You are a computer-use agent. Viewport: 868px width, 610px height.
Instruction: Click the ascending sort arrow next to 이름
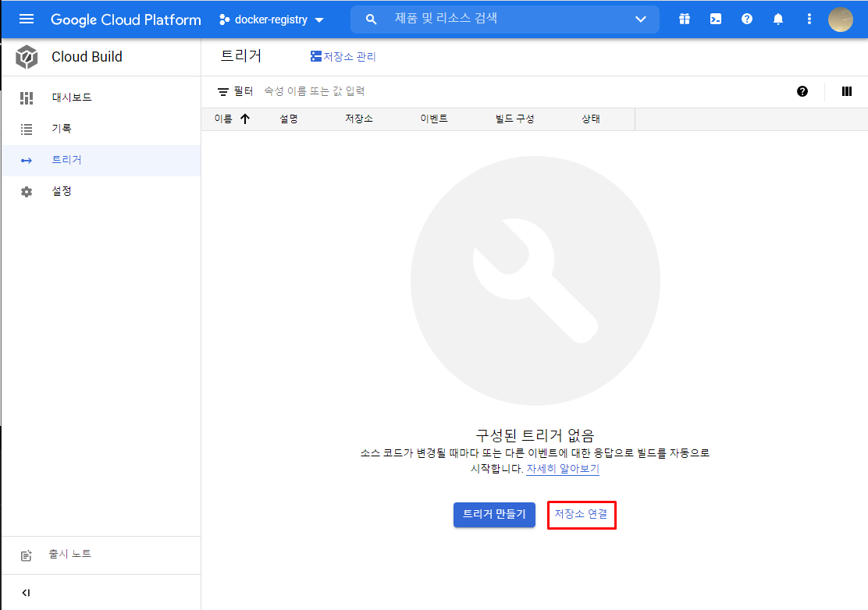[x=244, y=119]
